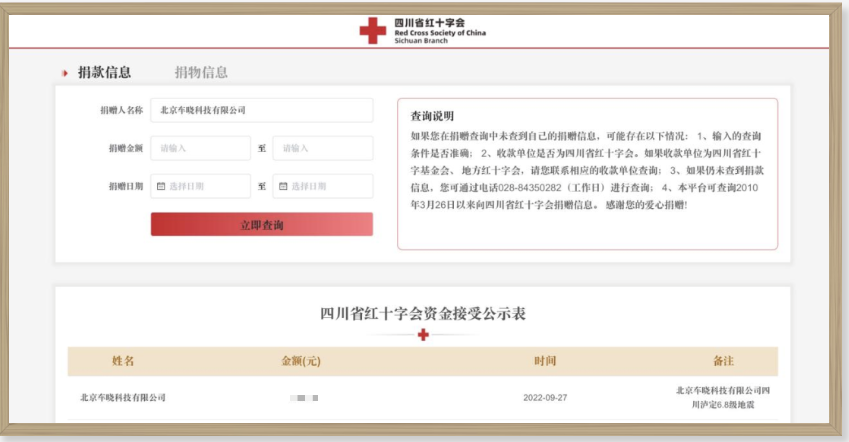Switch to the 捐款信息 tab

[104, 72]
